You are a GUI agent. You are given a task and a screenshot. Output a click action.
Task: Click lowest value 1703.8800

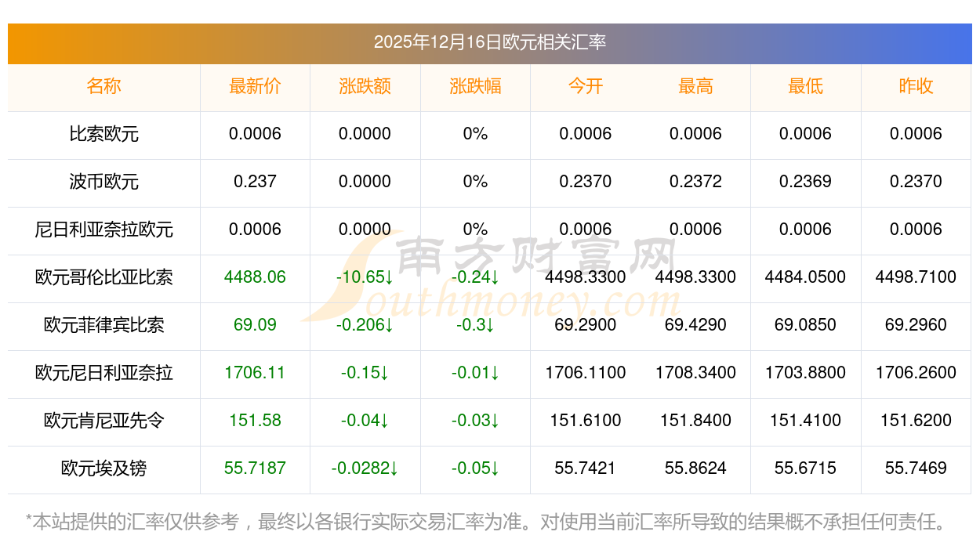point(805,373)
